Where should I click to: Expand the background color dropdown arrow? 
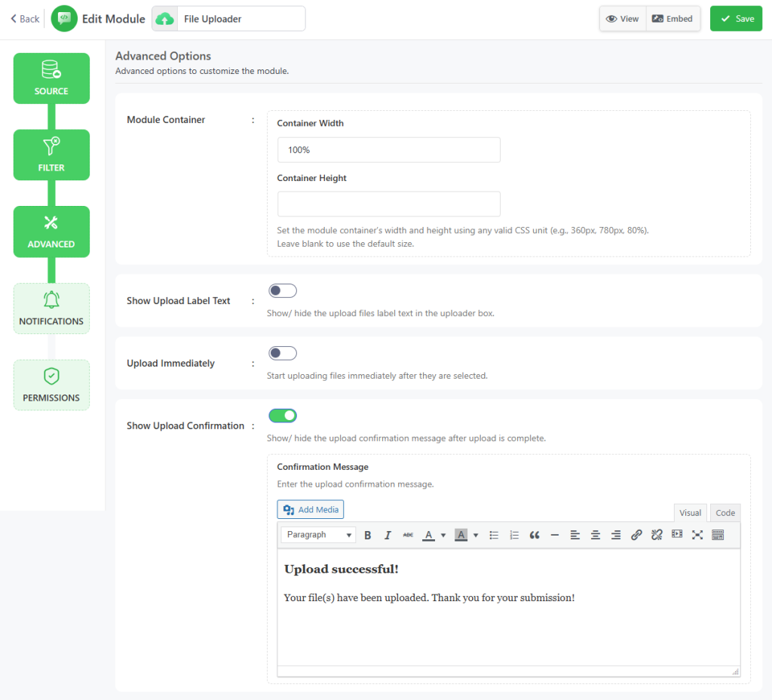(x=476, y=535)
